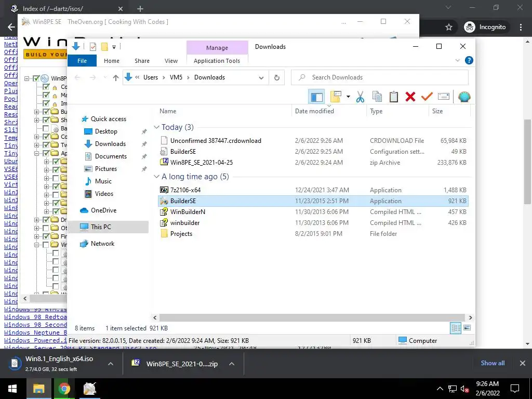Click the muted volume tray icon
This screenshot has width=532, height=399.
click(464, 389)
